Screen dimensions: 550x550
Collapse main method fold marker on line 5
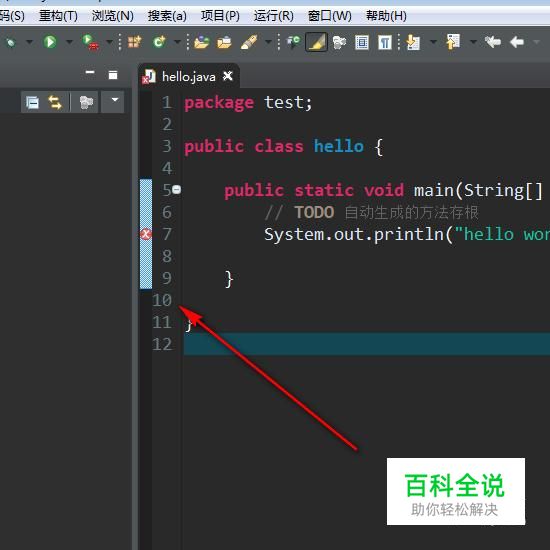point(177,190)
